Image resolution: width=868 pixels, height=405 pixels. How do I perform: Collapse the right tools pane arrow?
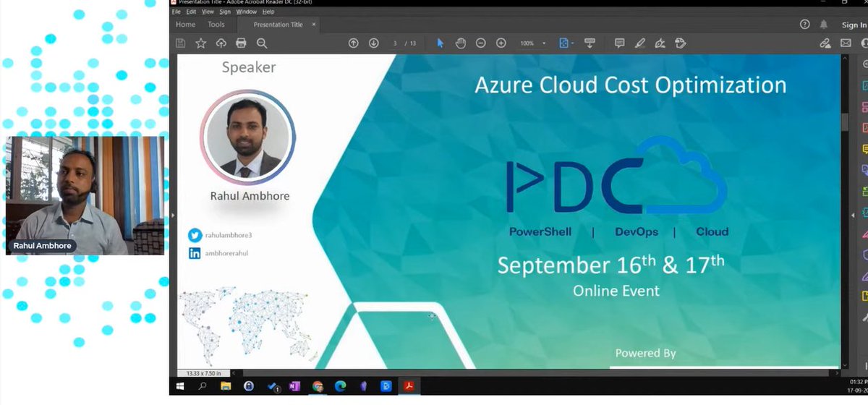point(852,216)
